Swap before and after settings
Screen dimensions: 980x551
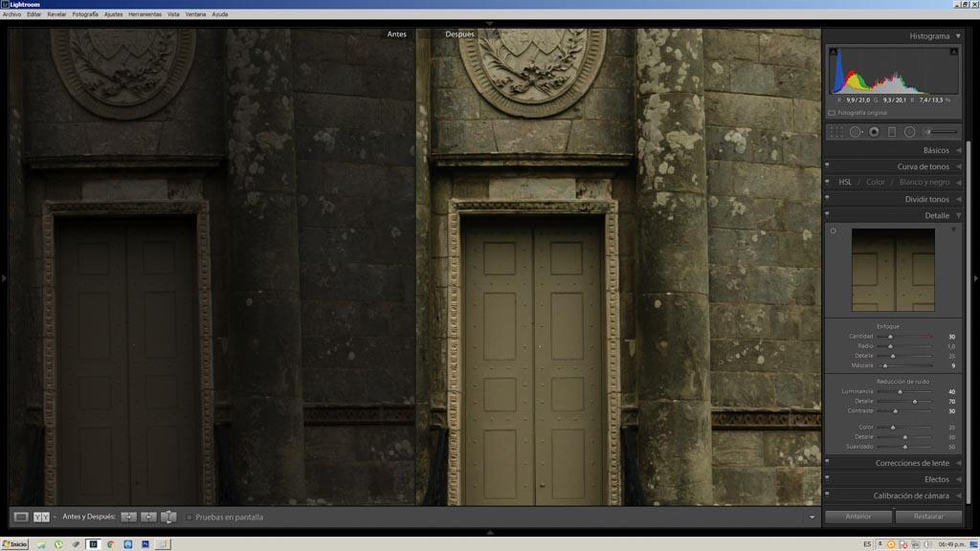point(168,518)
